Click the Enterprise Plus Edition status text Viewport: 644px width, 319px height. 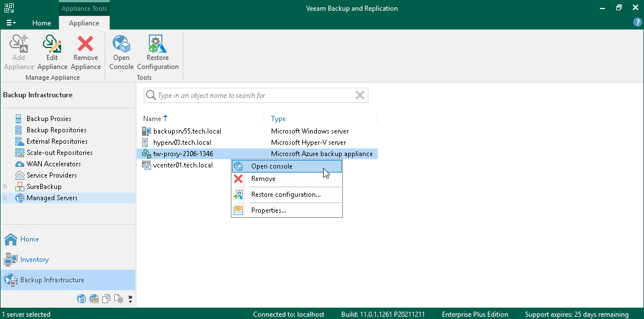tap(475, 314)
